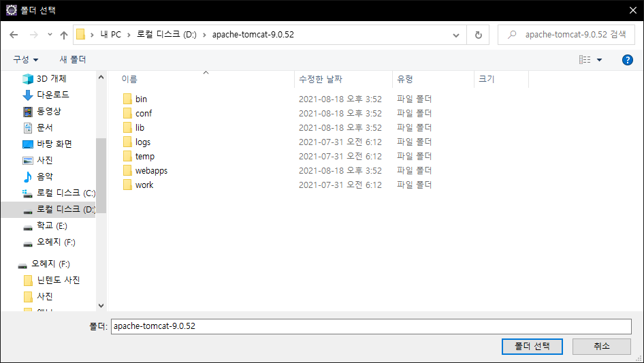Viewport: 644px width, 363px height.
Task: Cancel the dialog with 취소
Action: pos(602,347)
